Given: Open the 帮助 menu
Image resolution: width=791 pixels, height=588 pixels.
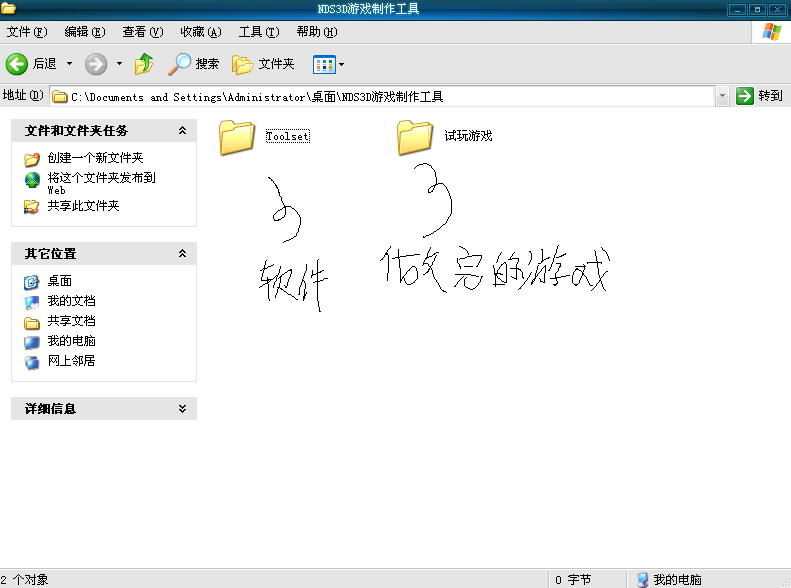Looking at the screenshot, I should [317, 32].
